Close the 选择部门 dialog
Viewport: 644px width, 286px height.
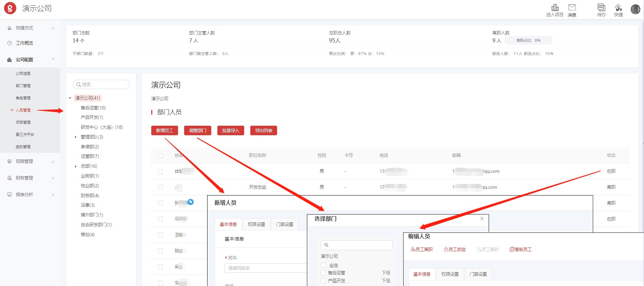click(x=482, y=219)
